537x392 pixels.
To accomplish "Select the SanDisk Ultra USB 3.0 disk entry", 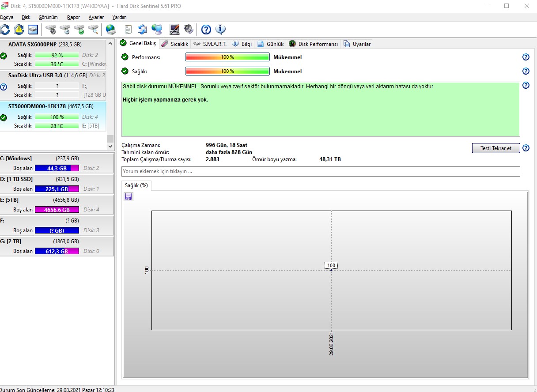I will click(x=53, y=86).
